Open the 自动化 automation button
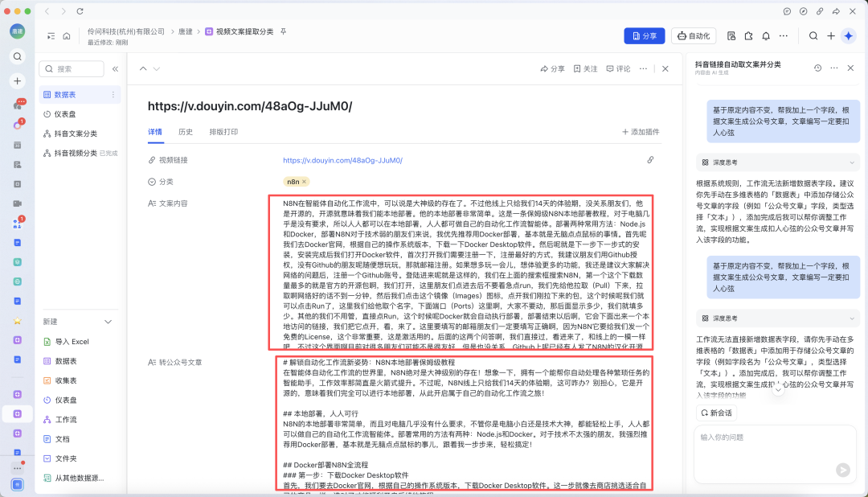 coord(693,36)
